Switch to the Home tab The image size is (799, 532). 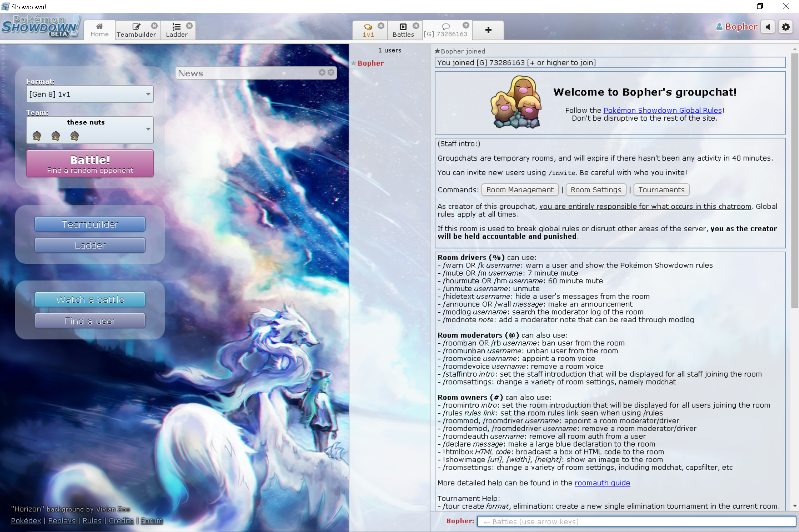(99, 30)
